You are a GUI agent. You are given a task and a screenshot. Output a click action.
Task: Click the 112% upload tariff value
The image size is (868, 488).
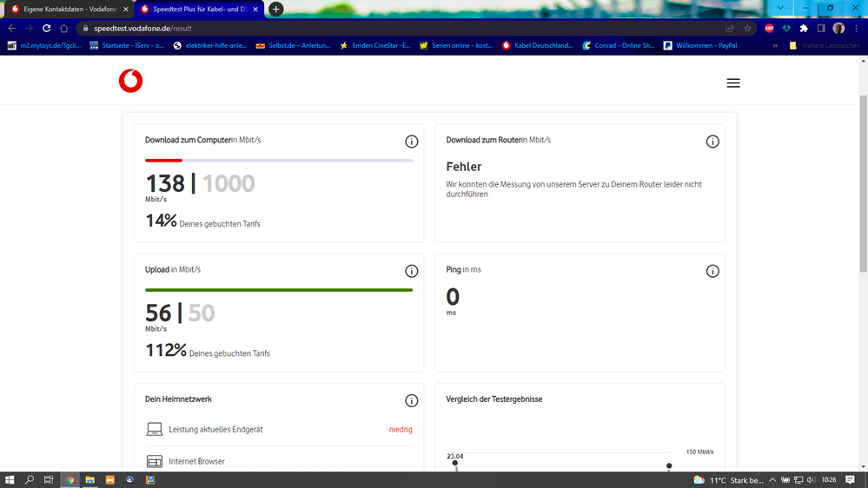(x=165, y=350)
